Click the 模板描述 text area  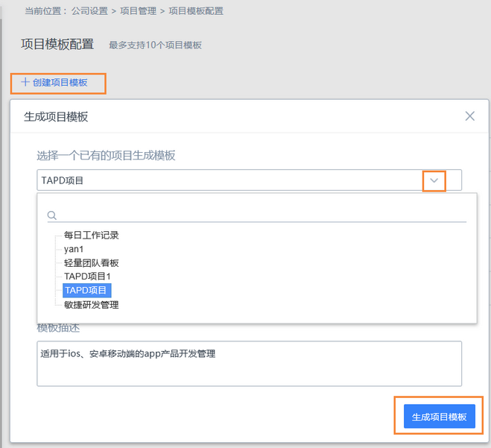(x=249, y=364)
